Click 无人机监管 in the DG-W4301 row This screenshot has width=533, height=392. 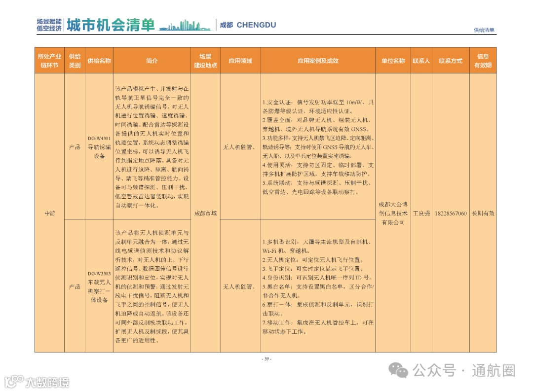tap(239, 147)
